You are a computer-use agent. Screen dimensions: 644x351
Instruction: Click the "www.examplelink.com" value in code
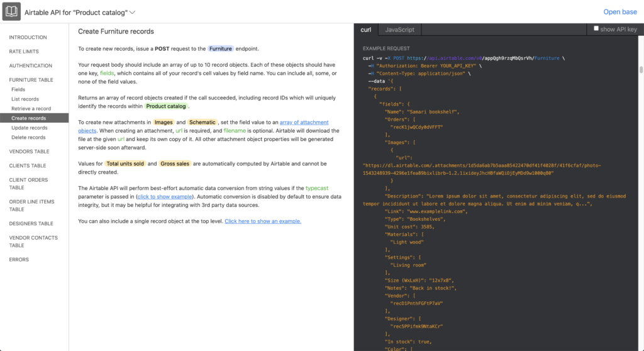[437, 211]
